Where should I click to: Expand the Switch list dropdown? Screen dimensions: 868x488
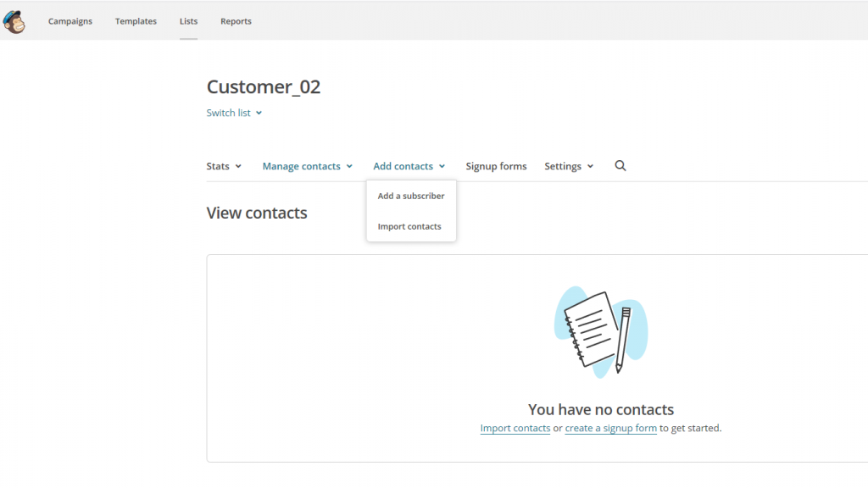[x=234, y=113]
